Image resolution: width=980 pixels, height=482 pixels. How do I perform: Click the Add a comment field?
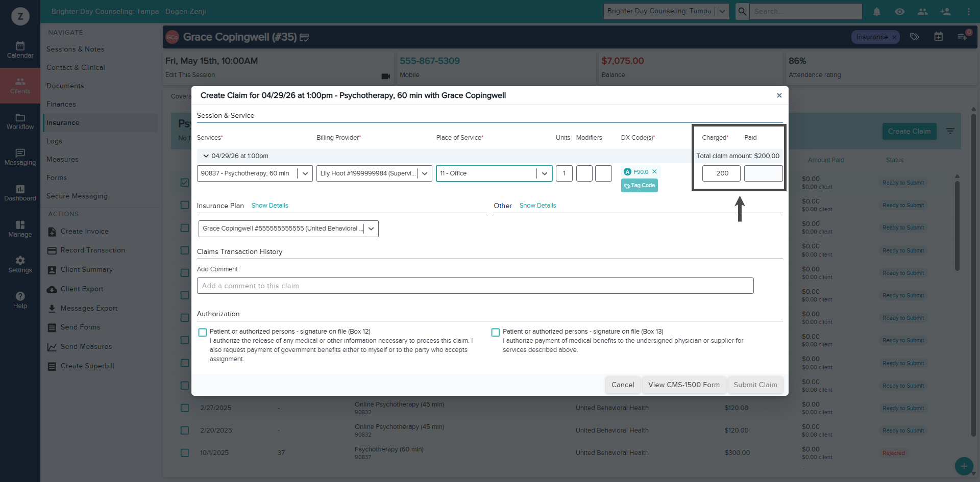tap(475, 286)
